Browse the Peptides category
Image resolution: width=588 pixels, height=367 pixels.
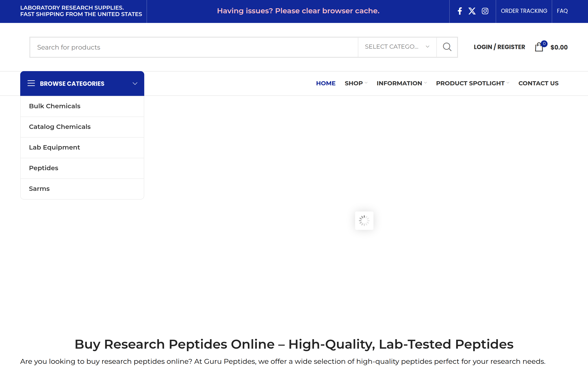[x=44, y=168]
